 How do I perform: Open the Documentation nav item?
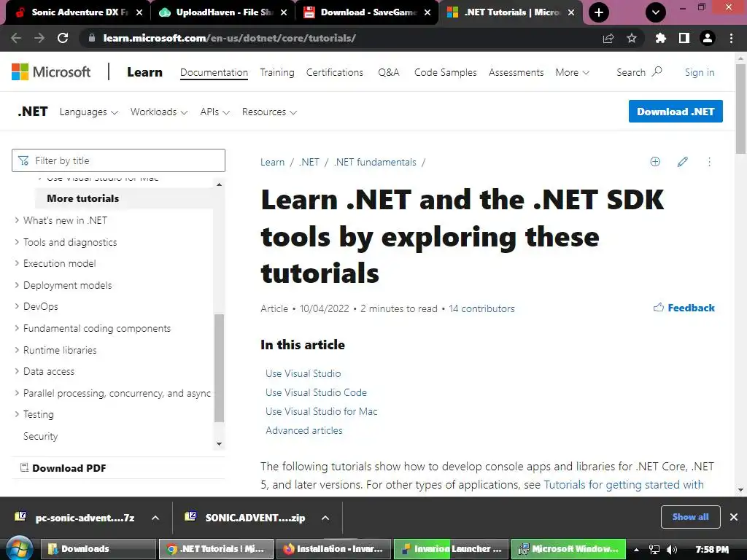click(214, 72)
